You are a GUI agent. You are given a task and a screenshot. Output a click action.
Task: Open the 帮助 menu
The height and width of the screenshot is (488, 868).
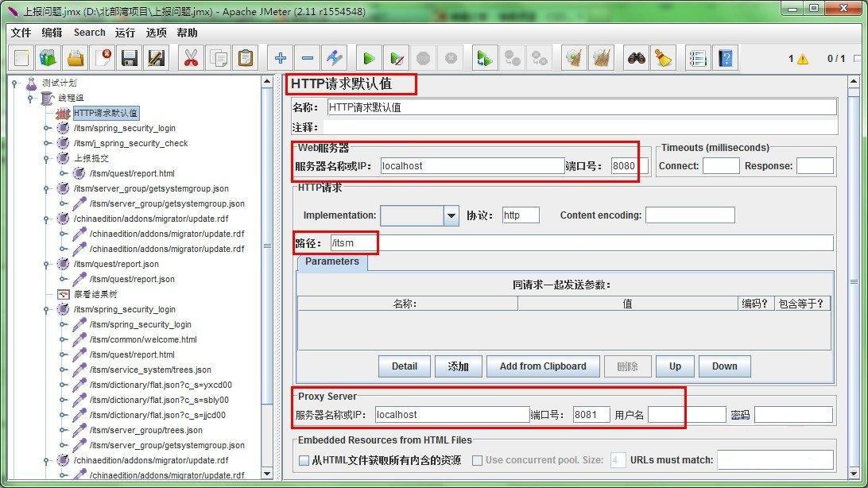click(x=187, y=33)
